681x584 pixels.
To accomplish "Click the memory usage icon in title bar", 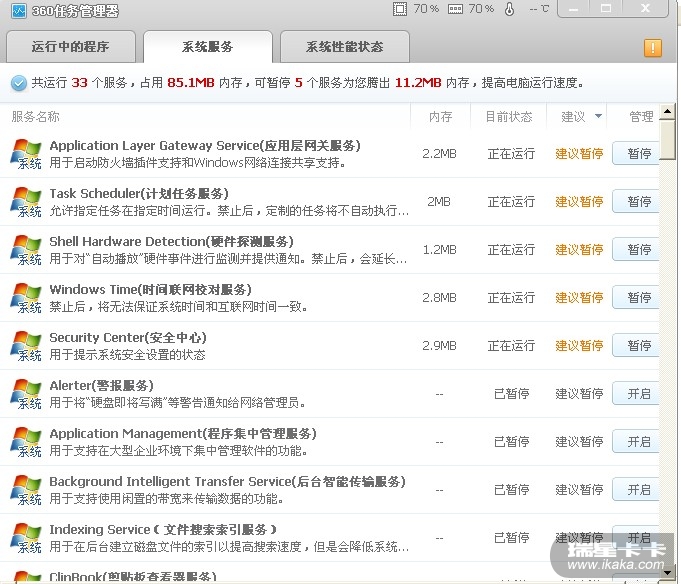I will (455, 9).
